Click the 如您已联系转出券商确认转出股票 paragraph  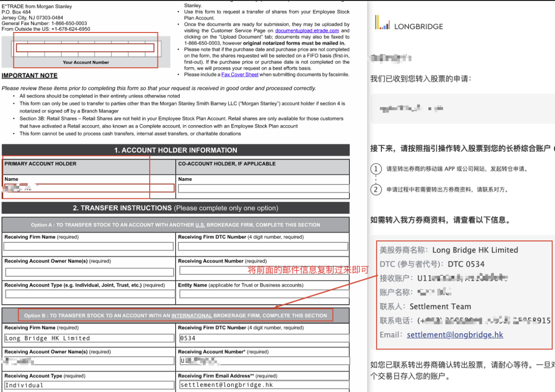(x=462, y=370)
